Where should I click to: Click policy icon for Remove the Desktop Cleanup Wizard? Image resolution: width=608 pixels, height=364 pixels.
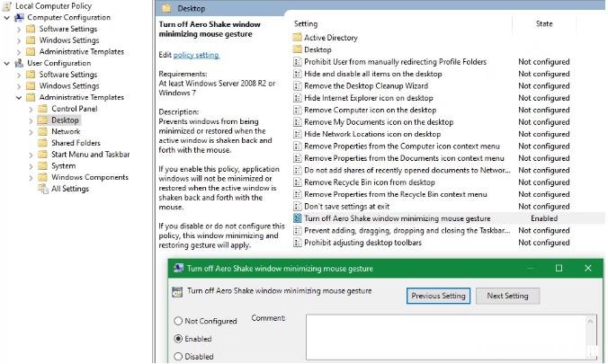(298, 85)
